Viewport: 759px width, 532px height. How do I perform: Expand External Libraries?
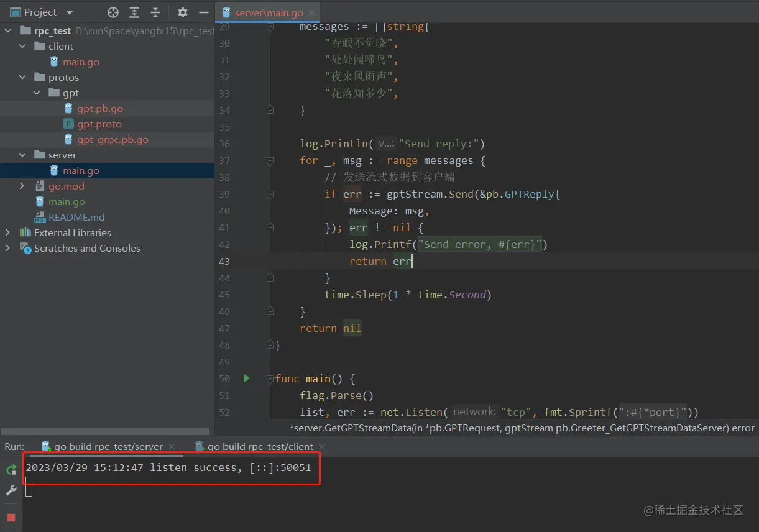(x=7, y=232)
